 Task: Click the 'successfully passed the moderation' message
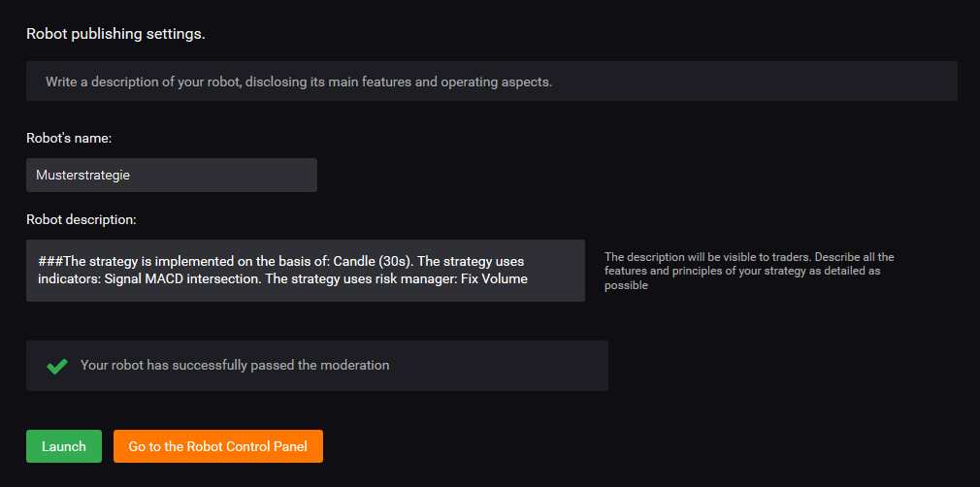point(235,365)
